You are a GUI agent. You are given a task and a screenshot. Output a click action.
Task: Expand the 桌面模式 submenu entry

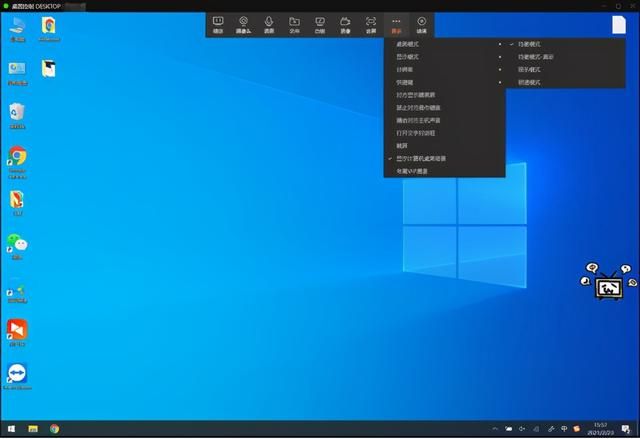pos(444,44)
